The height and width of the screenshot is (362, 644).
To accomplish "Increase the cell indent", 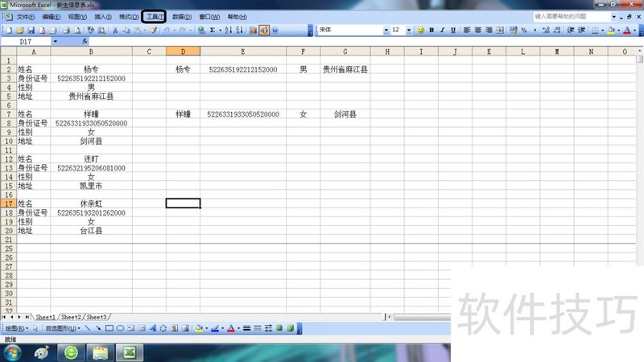I will pyautogui.click(x=581, y=30).
